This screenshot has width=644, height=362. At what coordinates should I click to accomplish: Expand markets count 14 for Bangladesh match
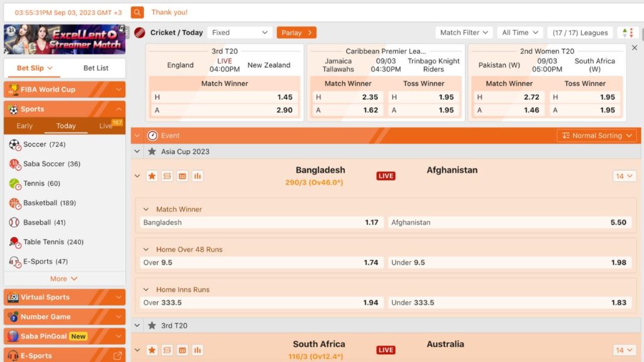pyautogui.click(x=624, y=176)
